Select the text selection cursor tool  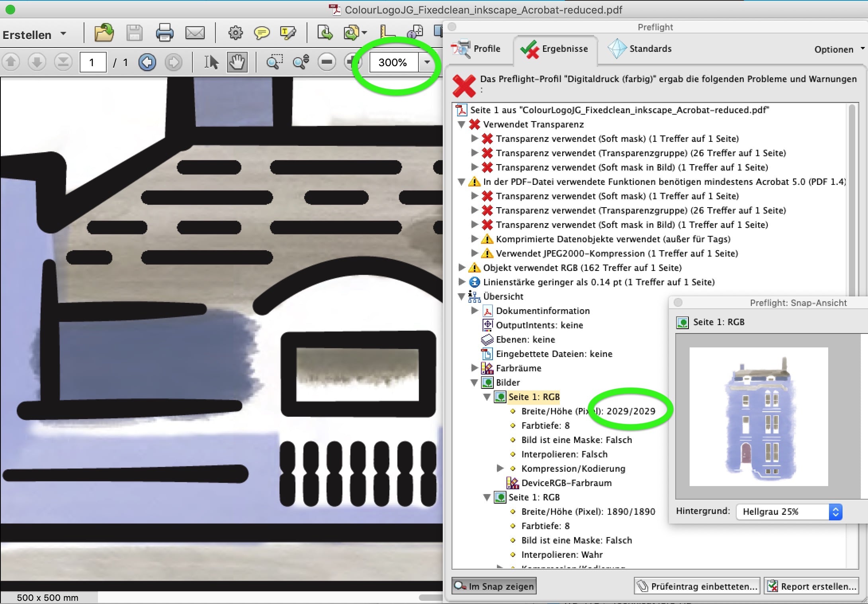211,62
